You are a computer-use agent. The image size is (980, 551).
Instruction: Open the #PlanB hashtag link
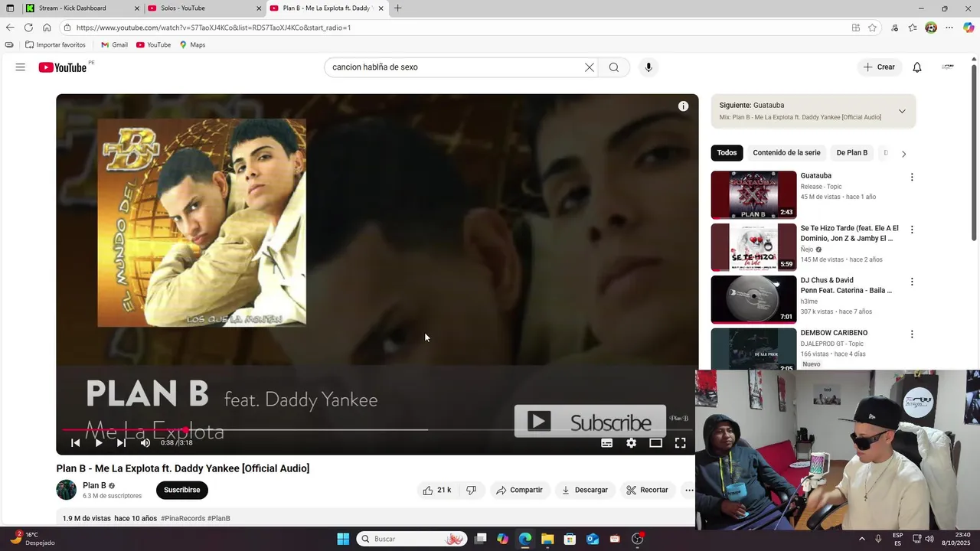coord(219,518)
